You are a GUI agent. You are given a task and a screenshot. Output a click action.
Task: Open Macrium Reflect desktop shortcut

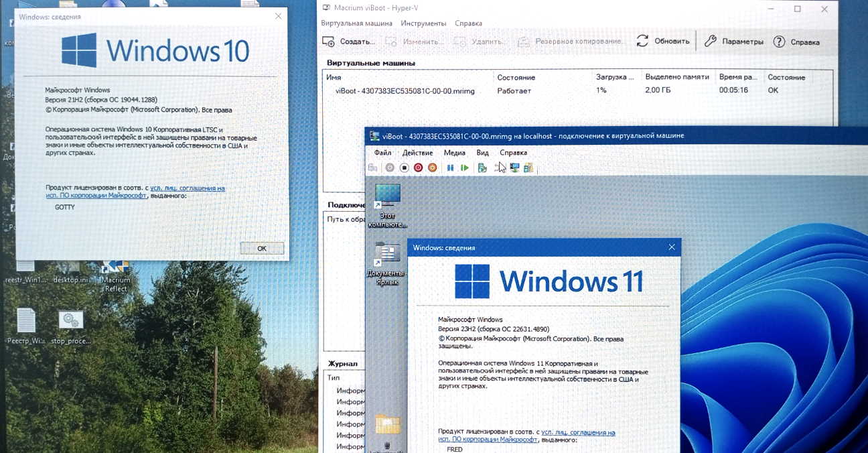coord(116,276)
